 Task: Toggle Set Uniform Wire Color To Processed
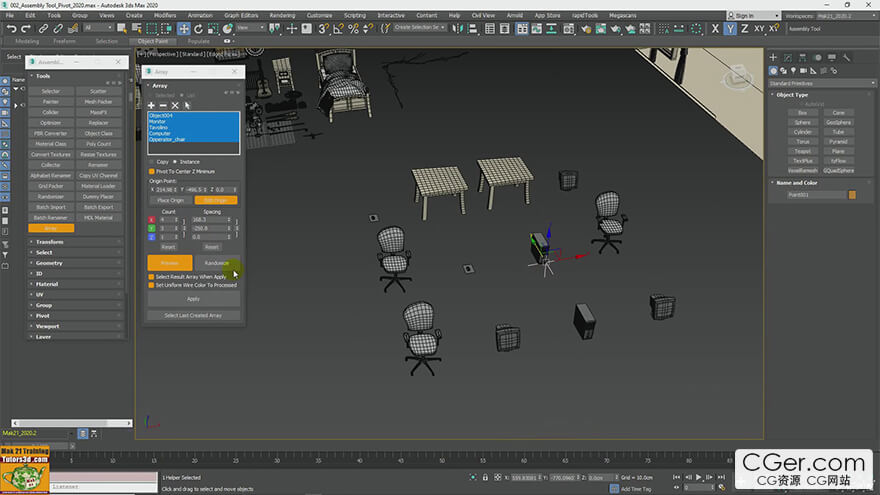[152, 285]
